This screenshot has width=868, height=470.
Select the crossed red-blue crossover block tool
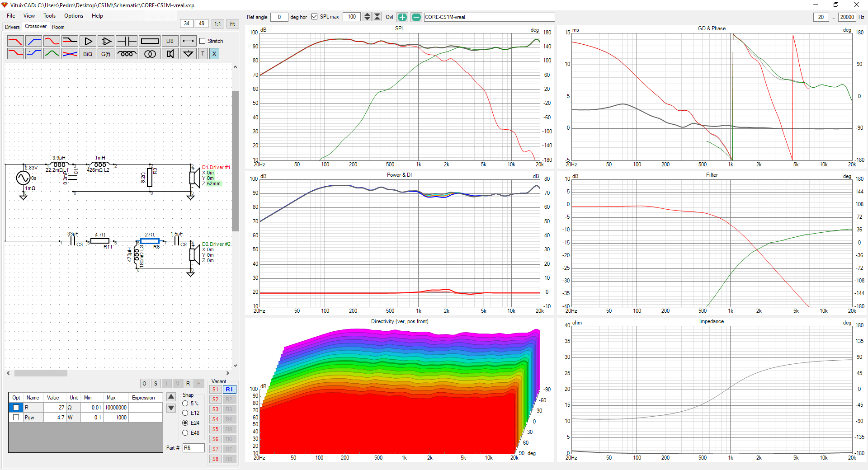(x=70, y=54)
